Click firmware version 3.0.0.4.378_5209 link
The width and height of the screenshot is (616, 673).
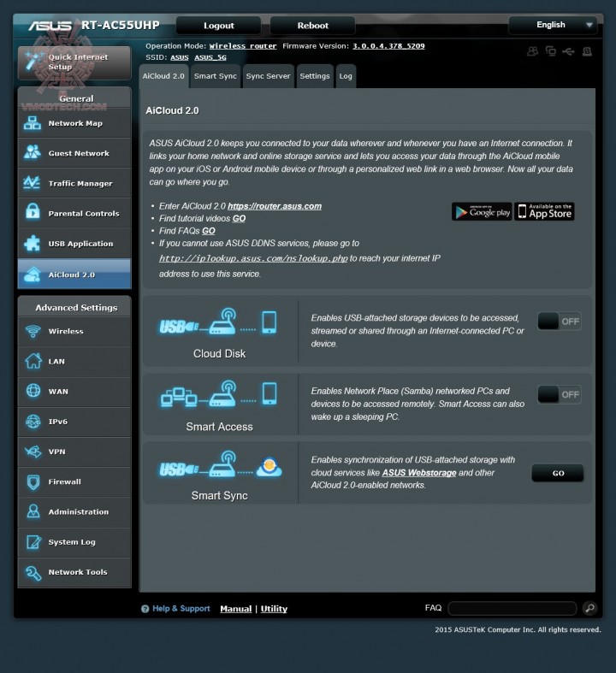[388, 46]
